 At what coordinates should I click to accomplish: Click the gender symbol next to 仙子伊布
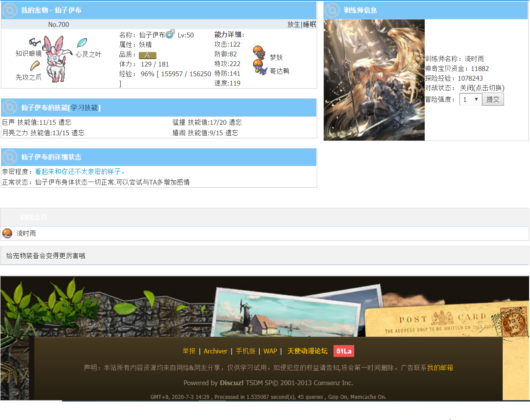coord(170,34)
